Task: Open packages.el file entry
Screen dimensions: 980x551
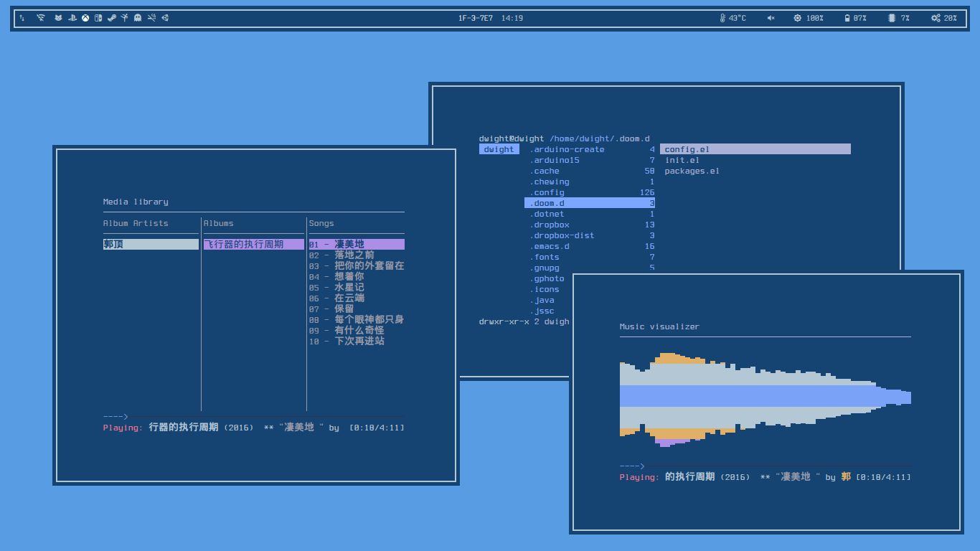Action: click(x=692, y=171)
